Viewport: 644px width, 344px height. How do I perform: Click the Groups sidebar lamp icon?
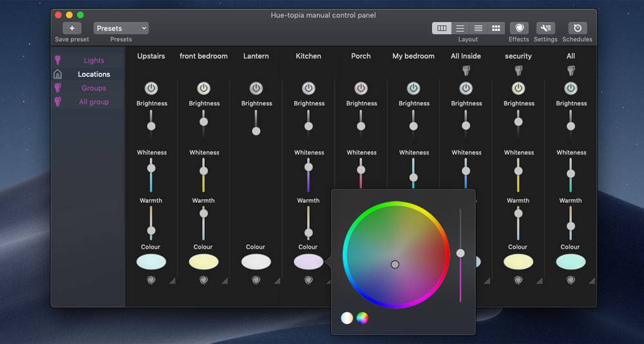[x=58, y=88]
